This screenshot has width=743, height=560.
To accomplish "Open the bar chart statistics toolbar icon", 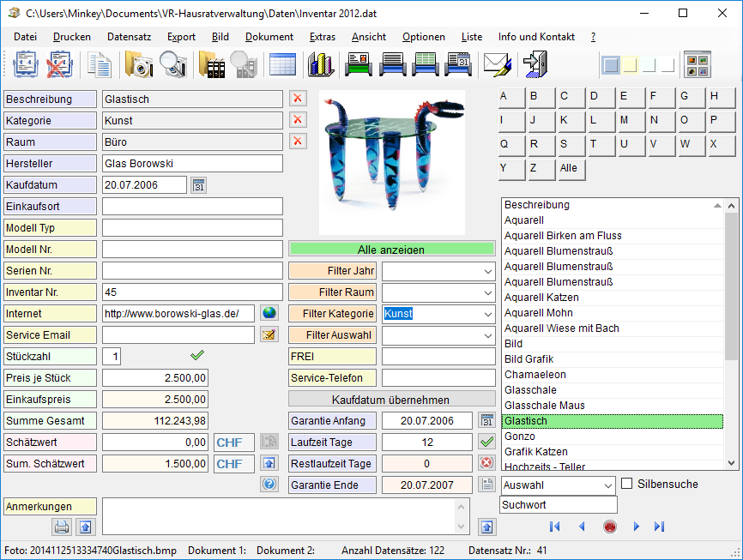I will click(320, 65).
